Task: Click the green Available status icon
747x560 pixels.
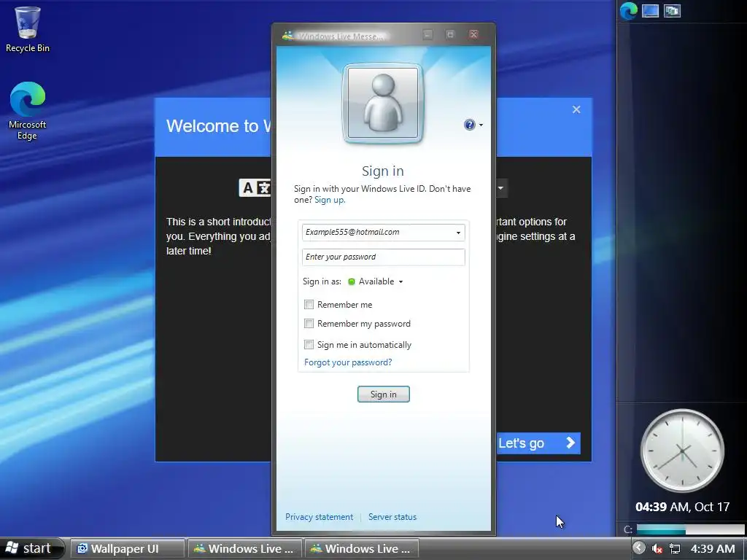Action: tap(352, 281)
